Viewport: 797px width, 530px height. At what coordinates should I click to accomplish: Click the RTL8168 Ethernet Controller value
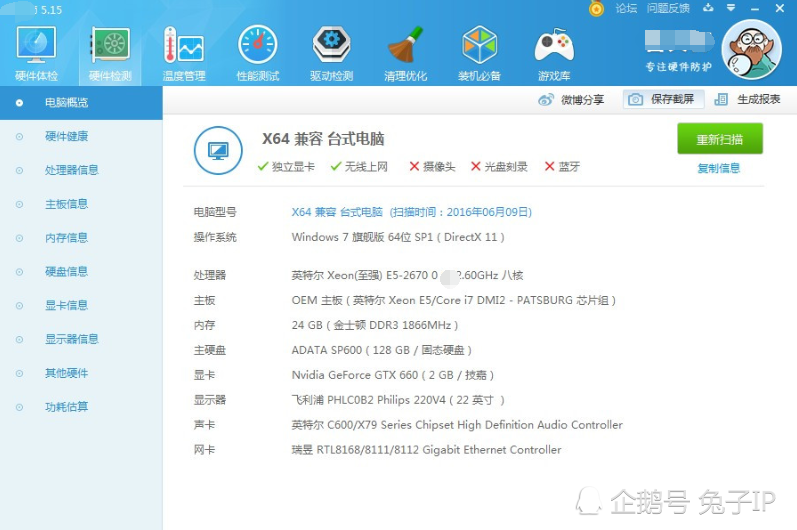(x=426, y=450)
